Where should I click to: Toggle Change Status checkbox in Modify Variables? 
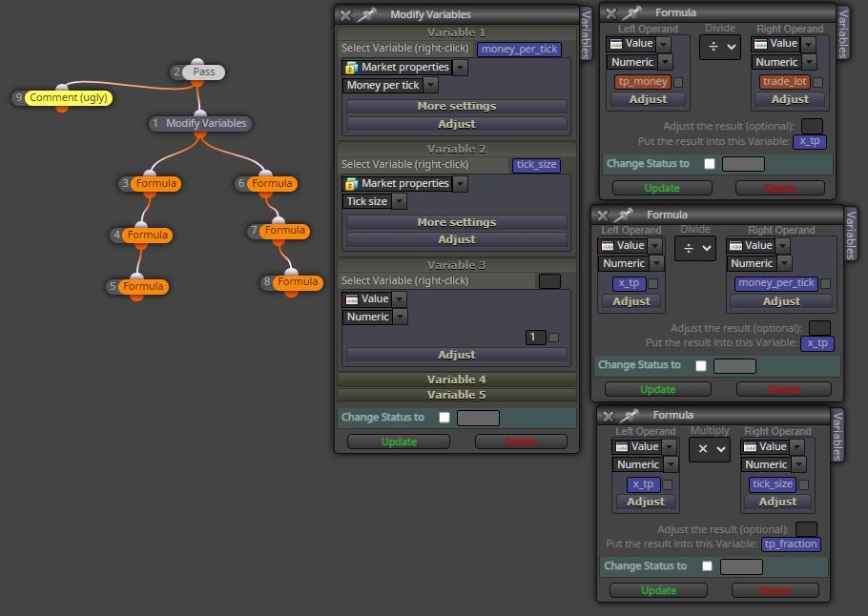pos(444,418)
